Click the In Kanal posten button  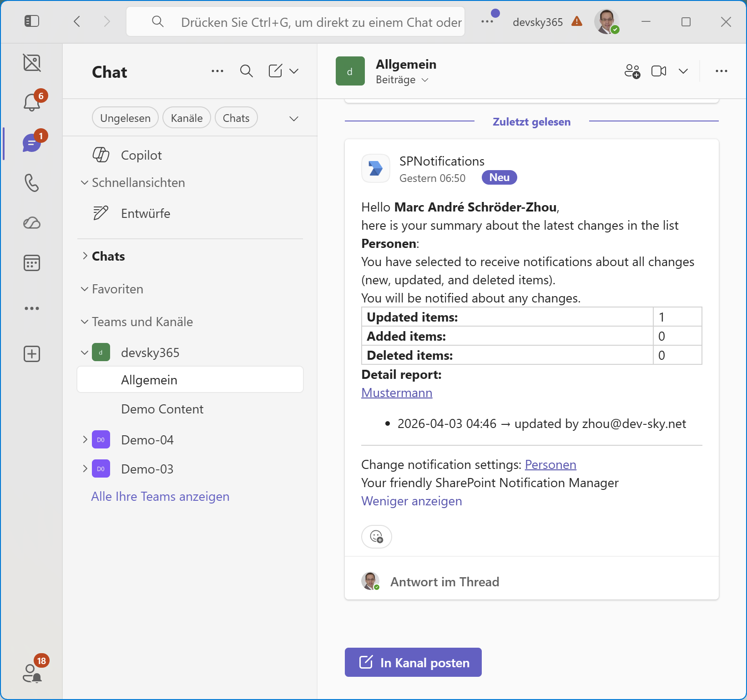(x=413, y=662)
